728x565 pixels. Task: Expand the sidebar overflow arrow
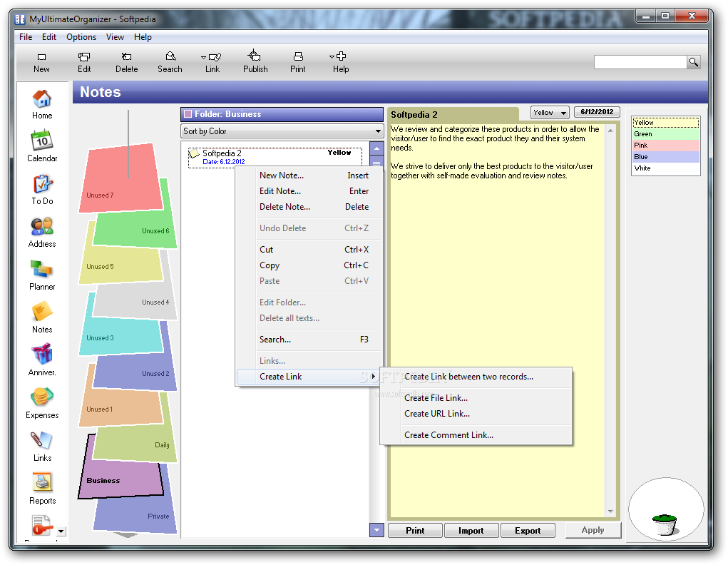pos(61,531)
